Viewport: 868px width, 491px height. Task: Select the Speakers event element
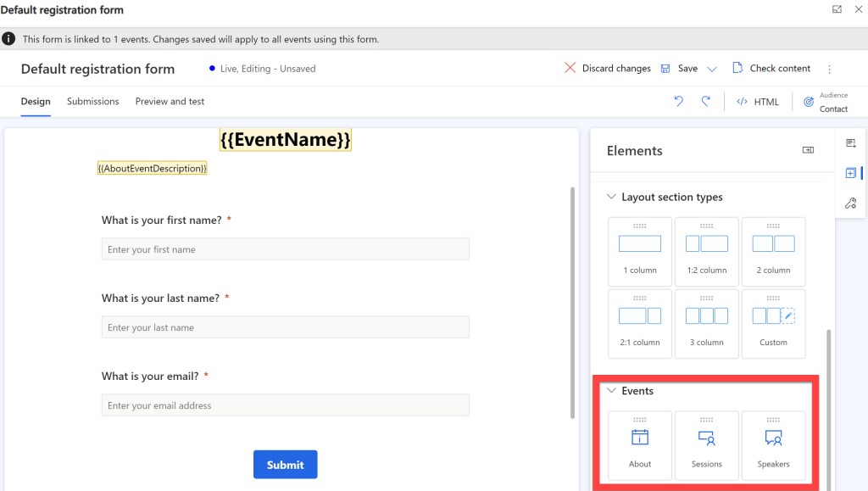[773, 446]
